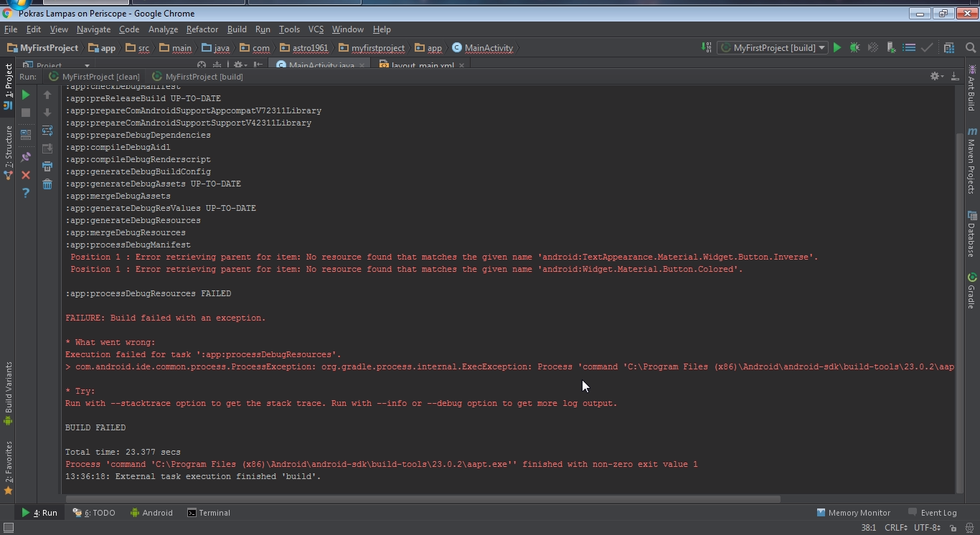980x535 pixels.
Task: Toggle the Gradle side panel
Action: click(x=971, y=290)
